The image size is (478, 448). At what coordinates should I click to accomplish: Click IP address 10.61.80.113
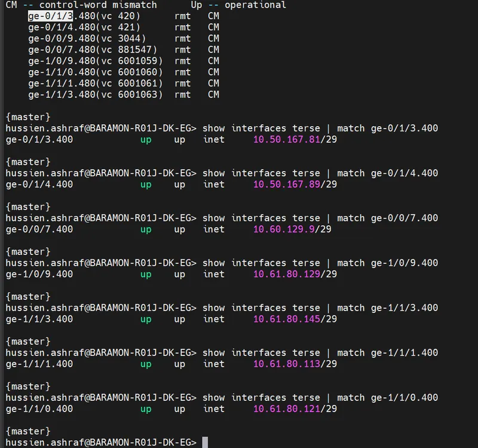point(287,364)
